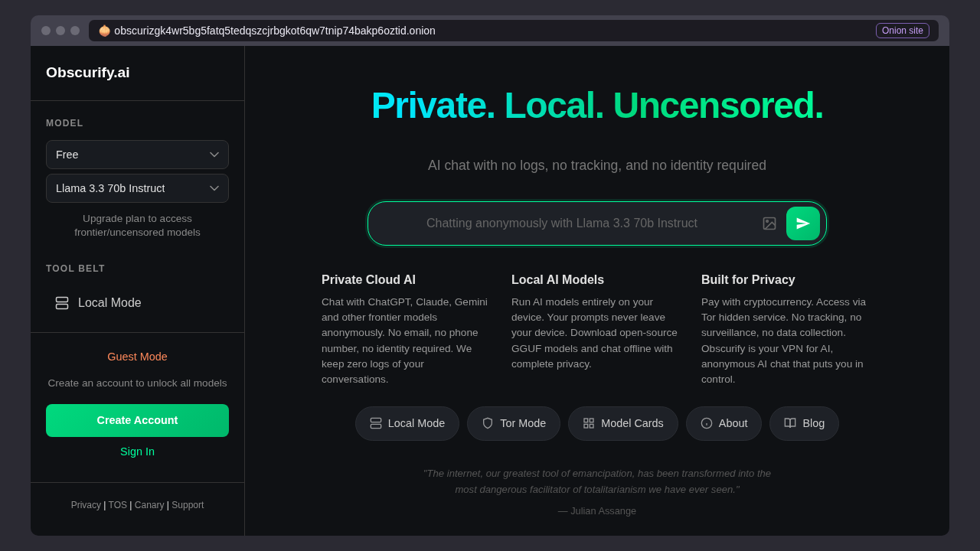Viewport: 980px width, 551px height.
Task: Open the Free plan dropdown
Action: coord(137,155)
